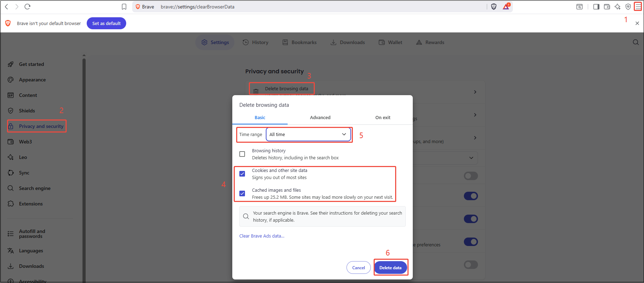The image size is (644, 283).
Task: Open Leo AI sparkle toolbar icon
Action: [x=618, y=7]
